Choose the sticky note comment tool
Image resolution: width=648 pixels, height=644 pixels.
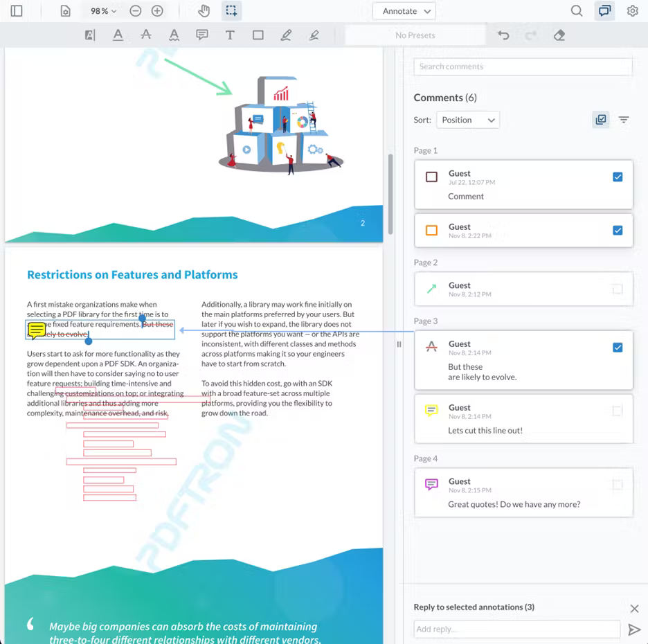202,35
